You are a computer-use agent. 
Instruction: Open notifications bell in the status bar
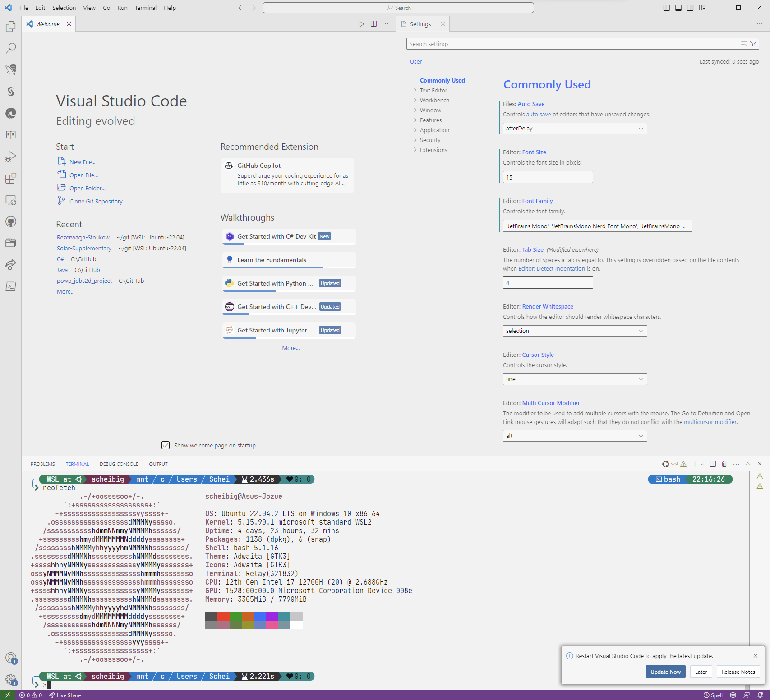click(x=761, y=695)
